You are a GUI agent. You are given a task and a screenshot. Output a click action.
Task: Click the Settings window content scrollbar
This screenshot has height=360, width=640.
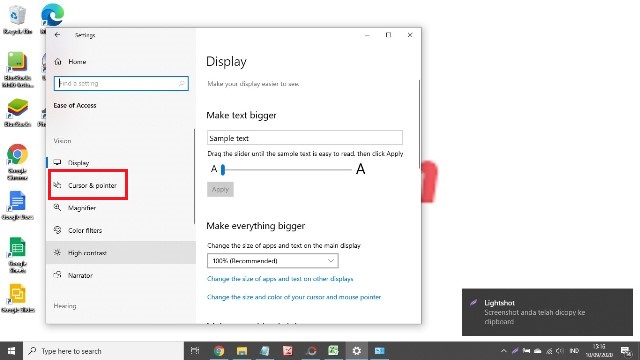(x=419, y=124)
